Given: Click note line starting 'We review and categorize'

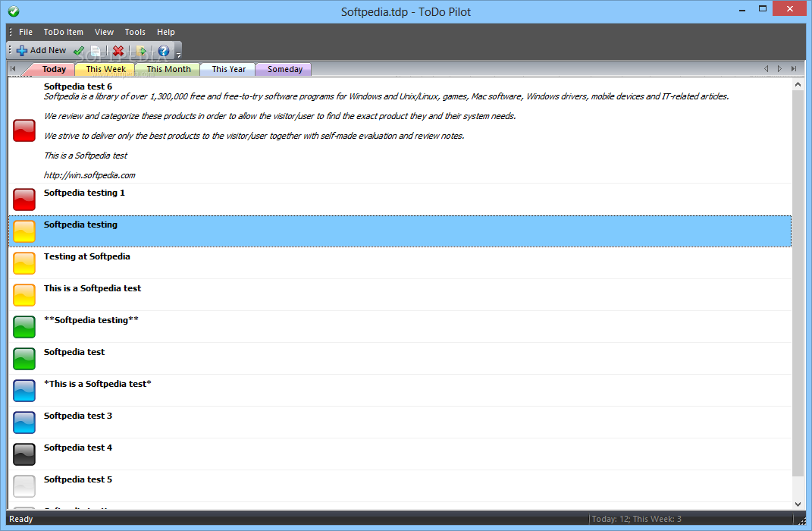Looking at the screenshot, I should coord(280,116).
